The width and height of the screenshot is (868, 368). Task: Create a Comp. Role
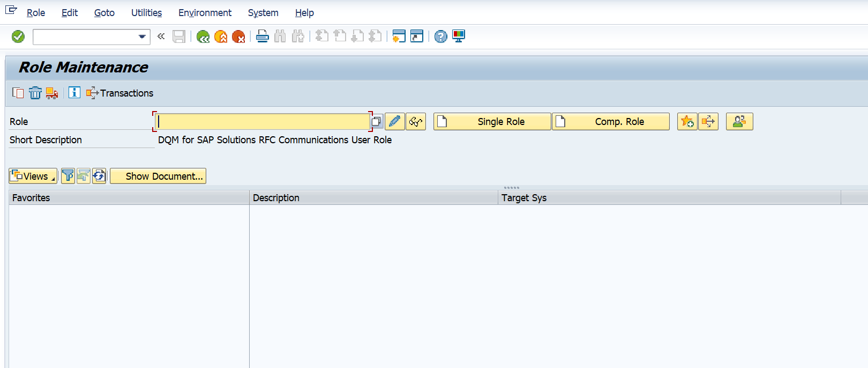pos(610,122)
